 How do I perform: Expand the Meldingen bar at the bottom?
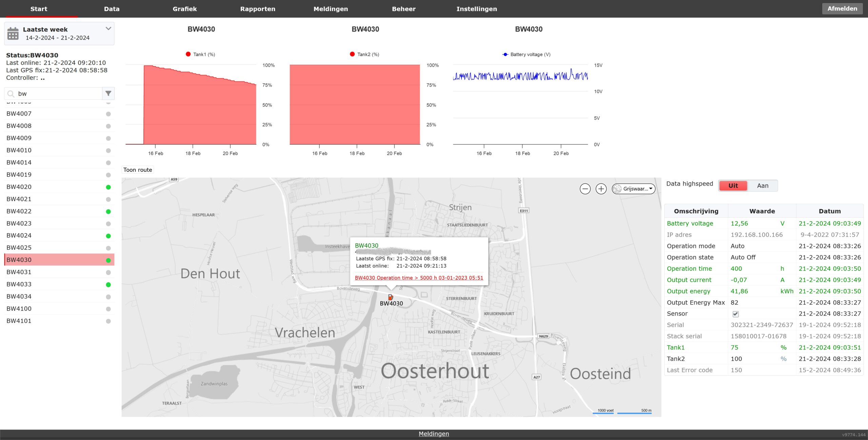[x=434, y=434]
